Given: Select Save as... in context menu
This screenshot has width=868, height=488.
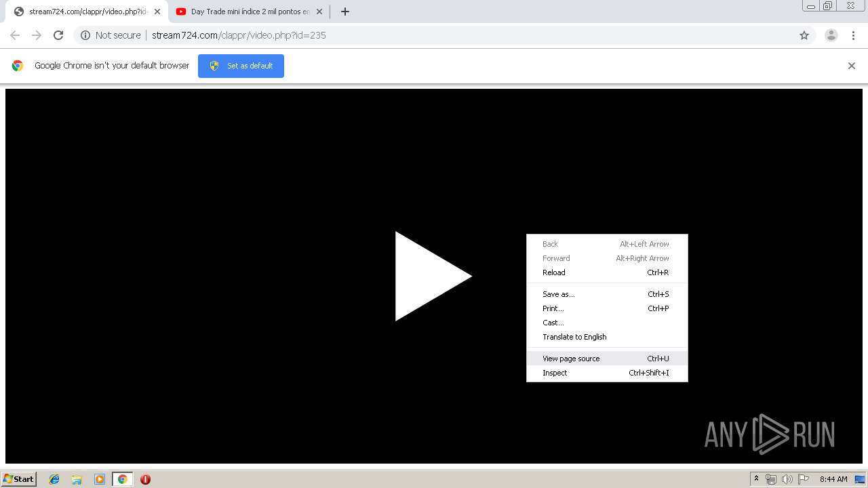Looking at the screenshot, I should pyautogui.click(x=607, y=294).
